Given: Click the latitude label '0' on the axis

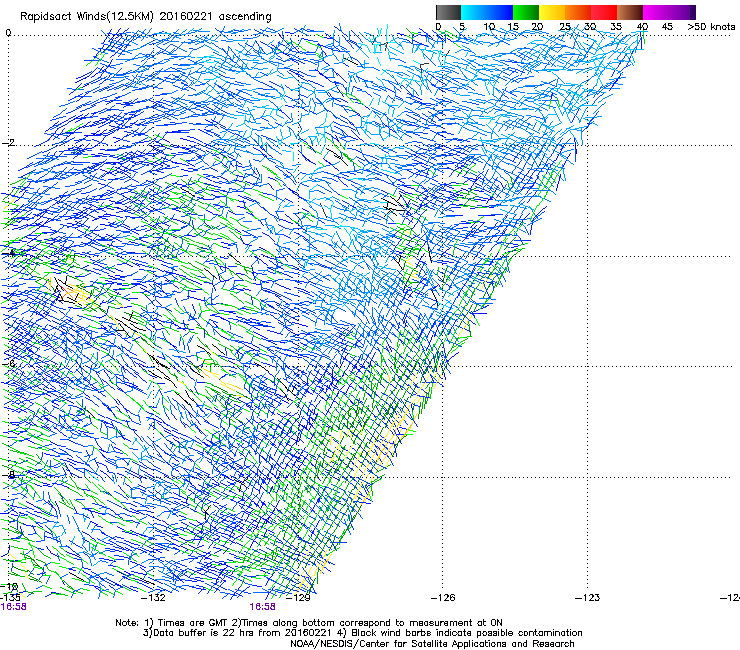Looking at the screenshot, I should coord(8,33).
